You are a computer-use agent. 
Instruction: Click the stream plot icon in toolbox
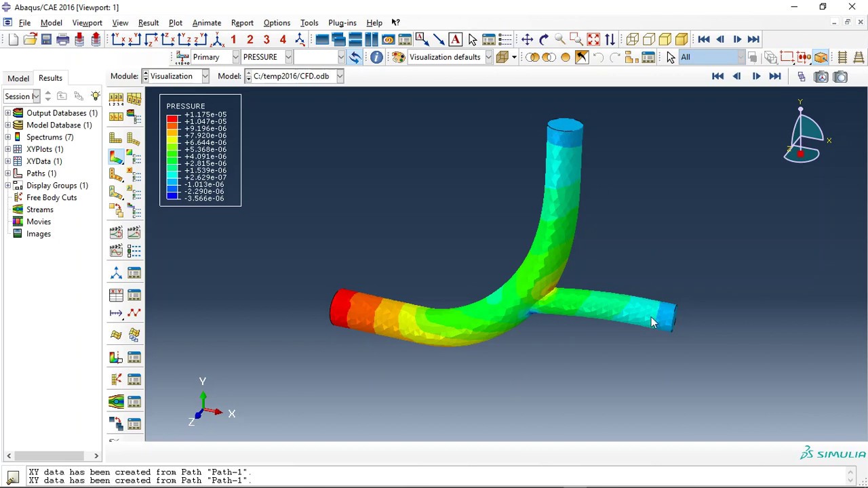coord(116,401)
